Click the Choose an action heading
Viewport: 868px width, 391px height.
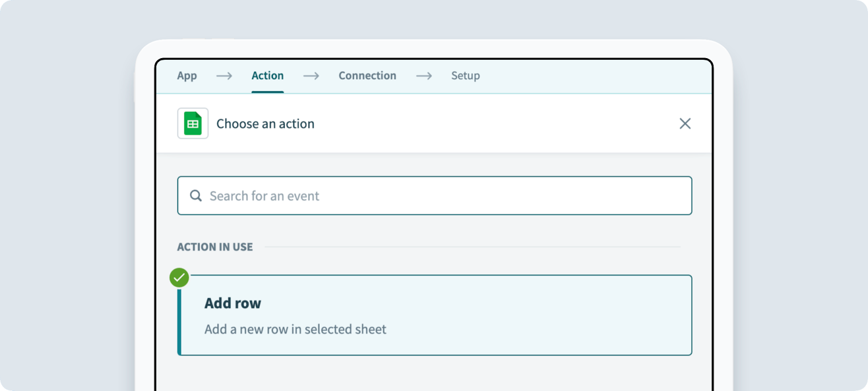click(265, 124)
